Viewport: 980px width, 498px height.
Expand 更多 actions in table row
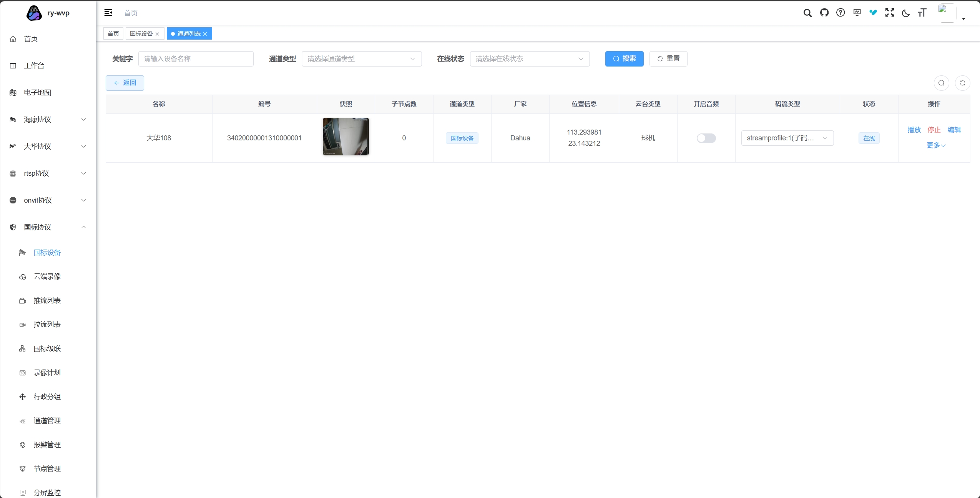pos(935,145)
